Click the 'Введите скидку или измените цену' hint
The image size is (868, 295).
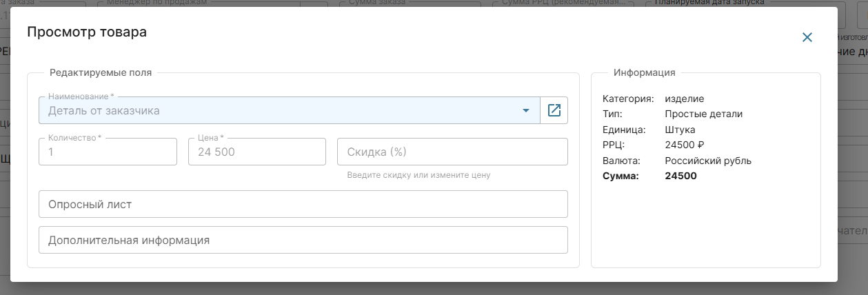418,175
